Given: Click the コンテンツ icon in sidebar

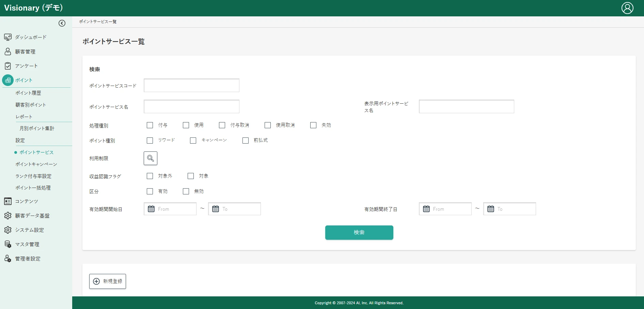Looking at the screenshot, I should (x=8, y=201).
